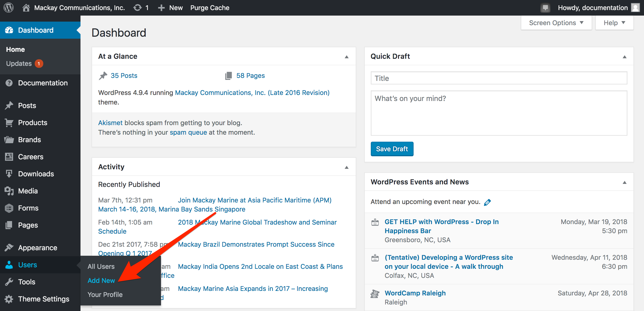Click the Downloads arrow icon
This screenshot has width=644, height=311.
pos(9,174)
